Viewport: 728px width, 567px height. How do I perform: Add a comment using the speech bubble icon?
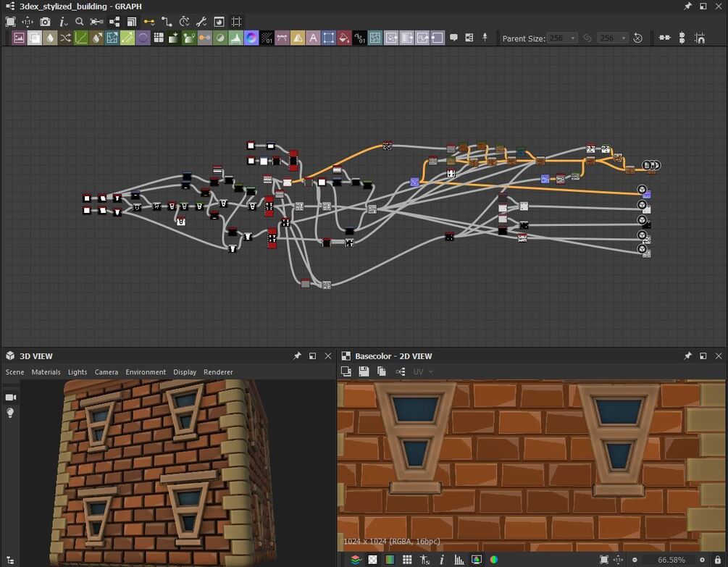453,38
